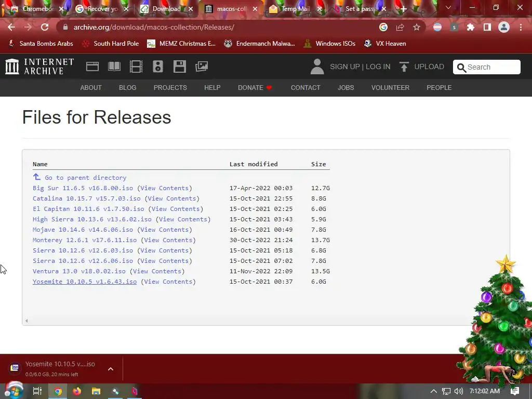Open Firefox from the taskbar
The height and width of the screenshot is (399, 532).
(77, 391)
